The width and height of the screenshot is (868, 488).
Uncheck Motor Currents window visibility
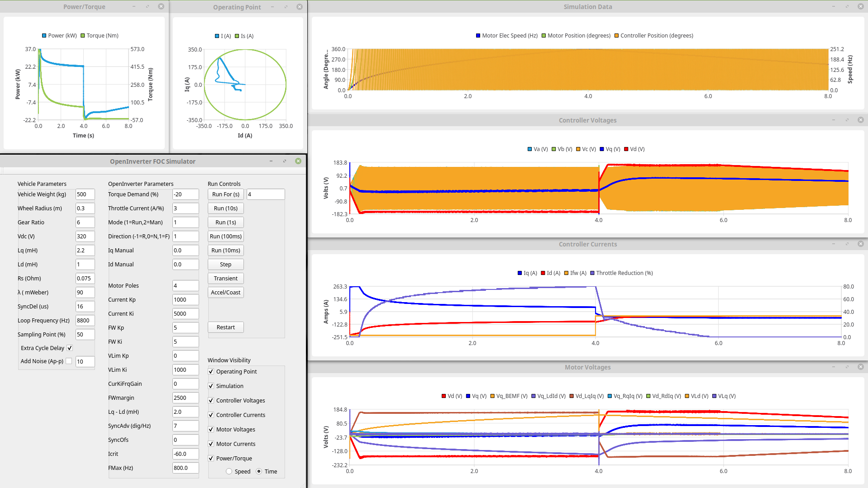(211, 444)
